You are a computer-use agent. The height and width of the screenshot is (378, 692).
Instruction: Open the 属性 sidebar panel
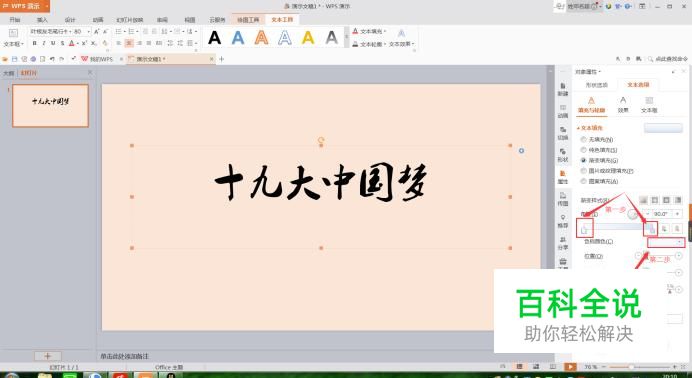point(563,177)
